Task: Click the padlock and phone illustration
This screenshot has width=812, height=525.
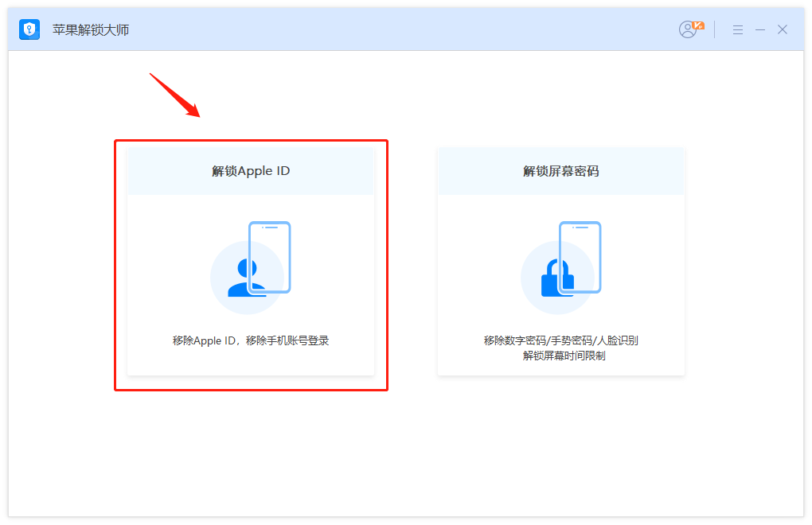Action: tap(561, 267)
